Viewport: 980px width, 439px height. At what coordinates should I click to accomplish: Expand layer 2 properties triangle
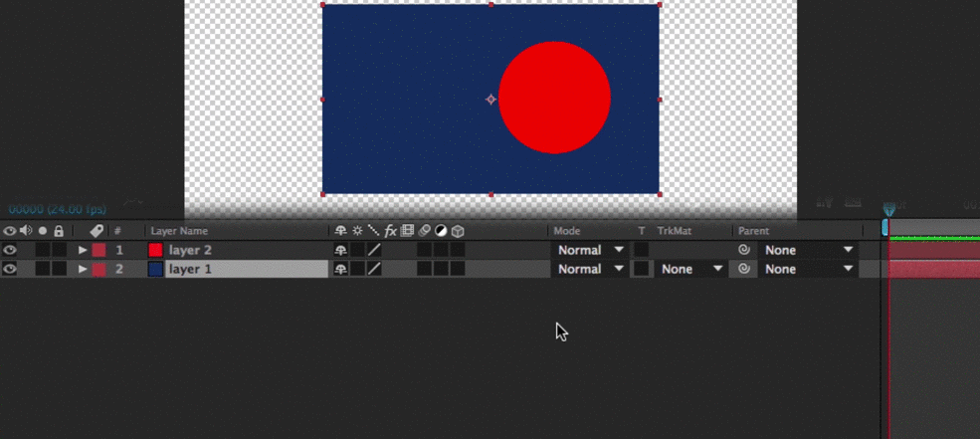click(83, 250)
